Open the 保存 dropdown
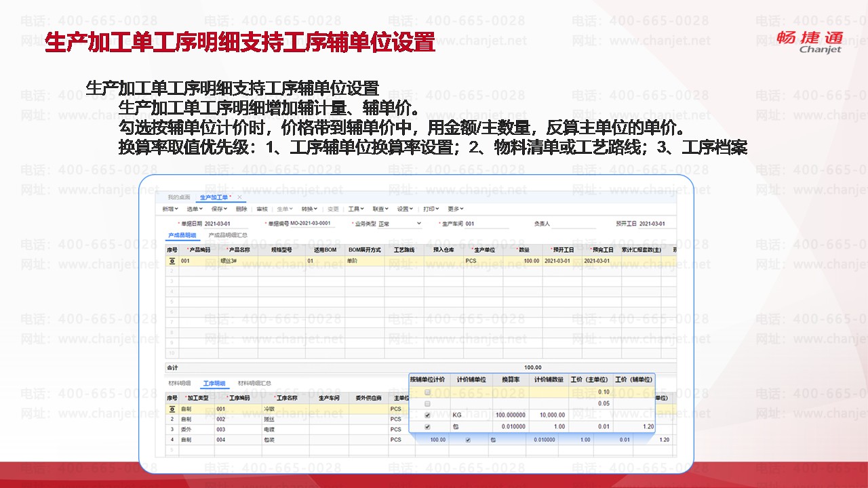868x488 pixels. pos(220,209)
